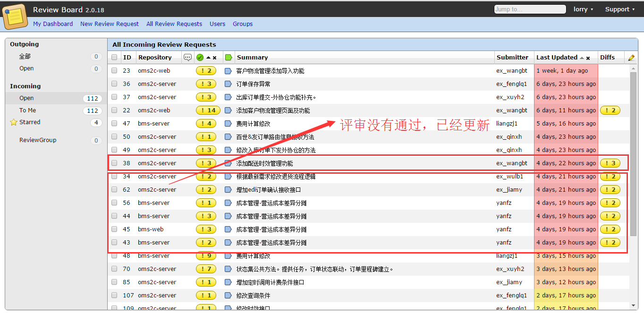Click the vertical scrollbar of the request list
The height and width of the screenshot is (313, 644).
tap(634, 153)
